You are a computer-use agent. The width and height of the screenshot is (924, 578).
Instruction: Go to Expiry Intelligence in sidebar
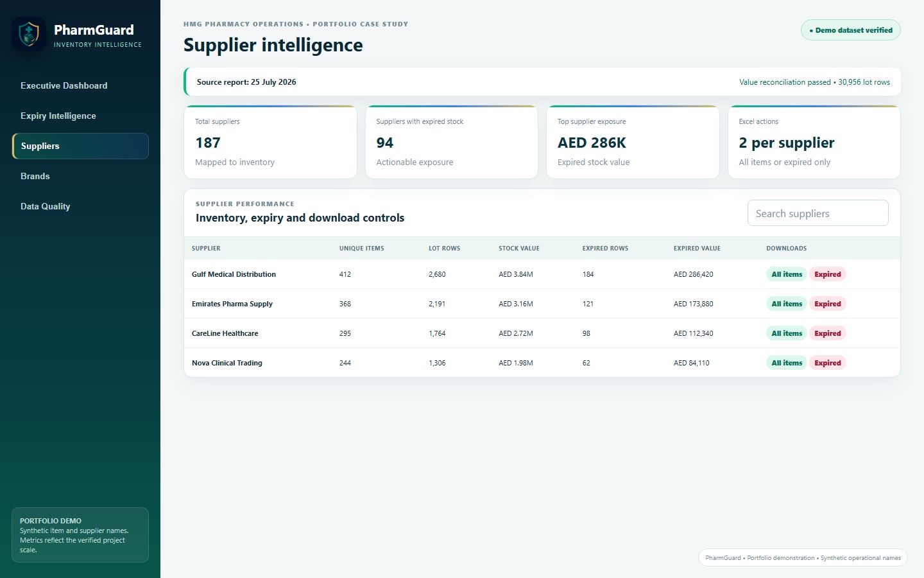pos(80,116)
